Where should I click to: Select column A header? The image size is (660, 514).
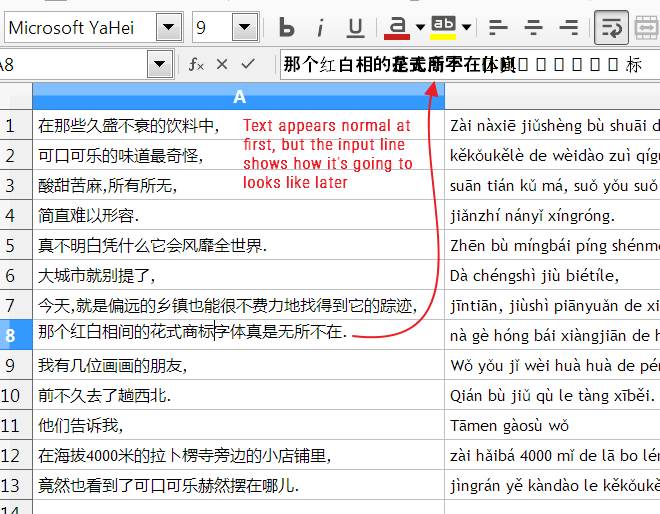pyautogui.click(x=239, y=96)
